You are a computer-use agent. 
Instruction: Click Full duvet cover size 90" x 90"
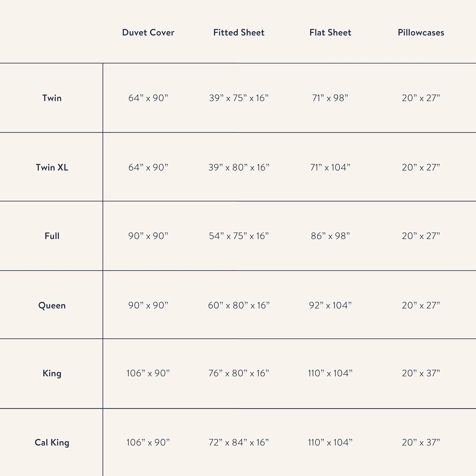pyautogui.click(x=148, y=236)
